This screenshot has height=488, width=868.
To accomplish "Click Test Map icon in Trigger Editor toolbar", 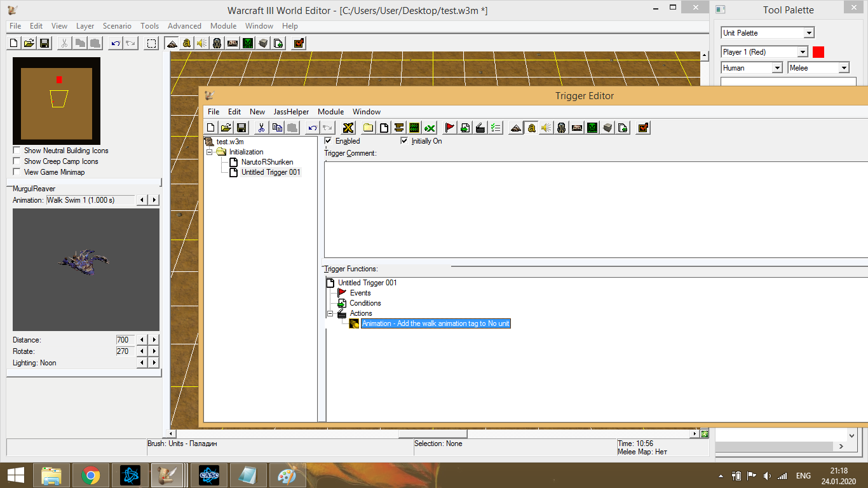I will 643,128.
